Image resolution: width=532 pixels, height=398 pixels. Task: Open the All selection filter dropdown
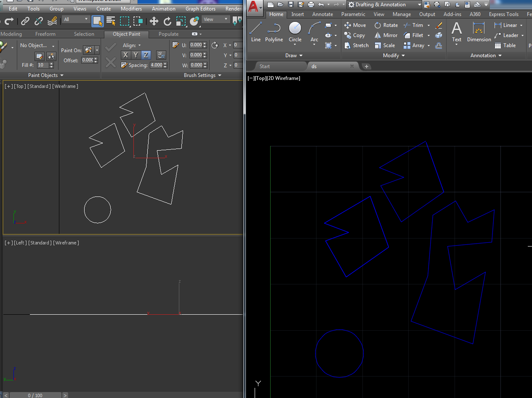76,19
